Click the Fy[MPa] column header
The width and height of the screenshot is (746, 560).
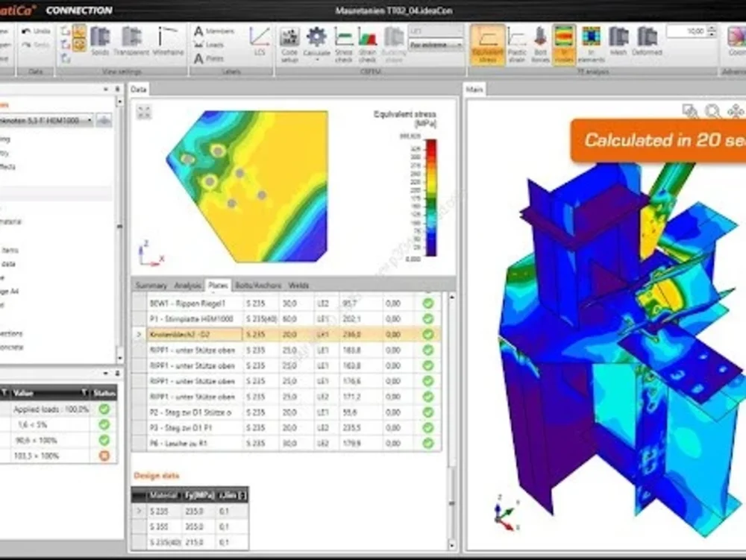click(x=199, y=495)
